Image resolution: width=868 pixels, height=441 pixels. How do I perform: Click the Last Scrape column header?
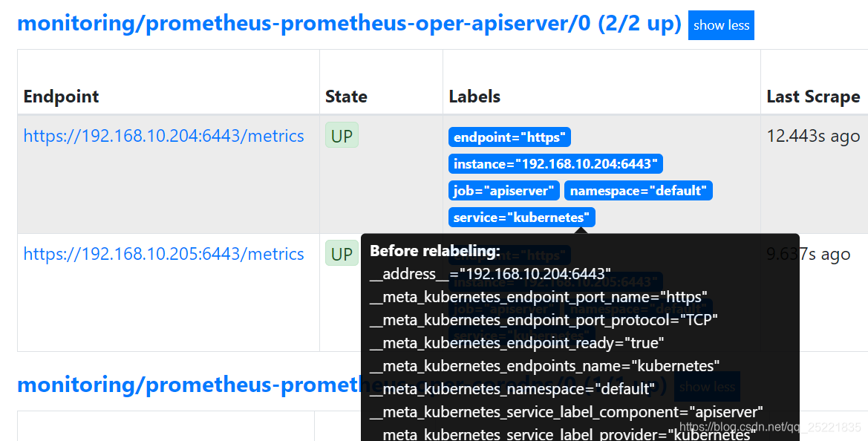click(814, 96)
